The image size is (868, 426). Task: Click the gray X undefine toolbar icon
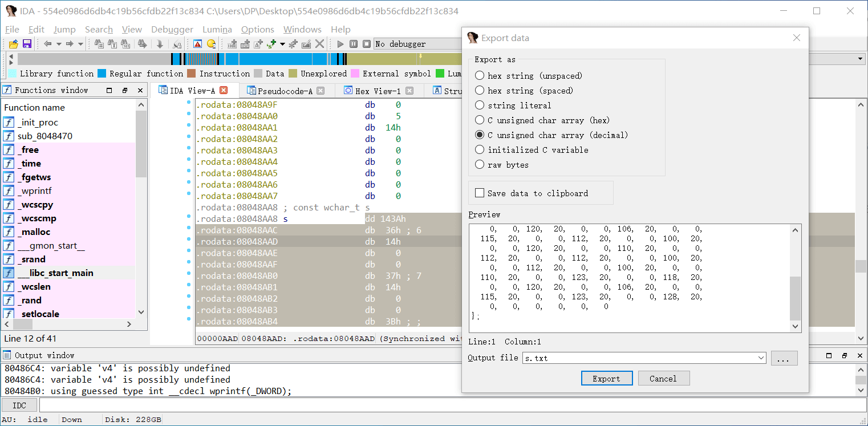click(320, 44)
